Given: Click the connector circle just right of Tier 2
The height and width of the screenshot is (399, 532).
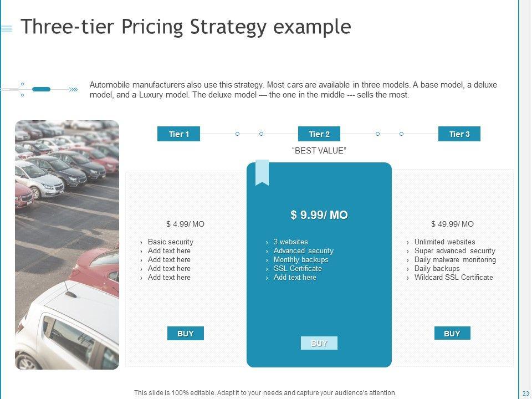Looking at the screenshot, I should click(377, 134).
